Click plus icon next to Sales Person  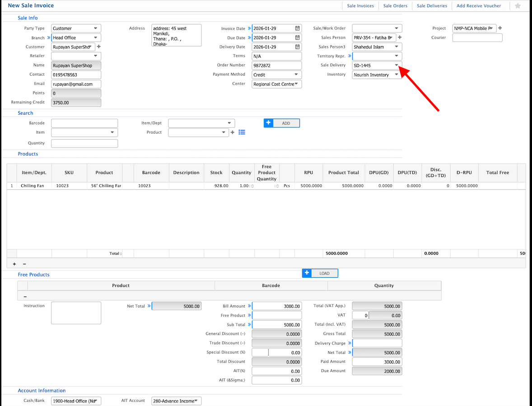[400, 37]
